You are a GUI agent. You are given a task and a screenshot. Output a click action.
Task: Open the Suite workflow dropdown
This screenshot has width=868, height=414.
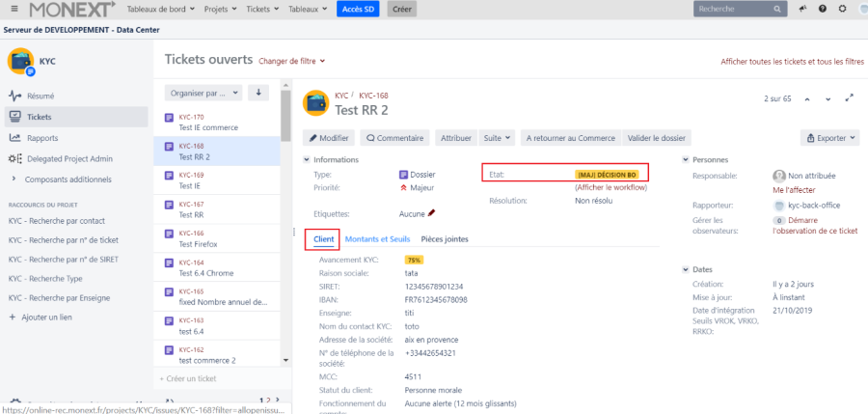499,138
